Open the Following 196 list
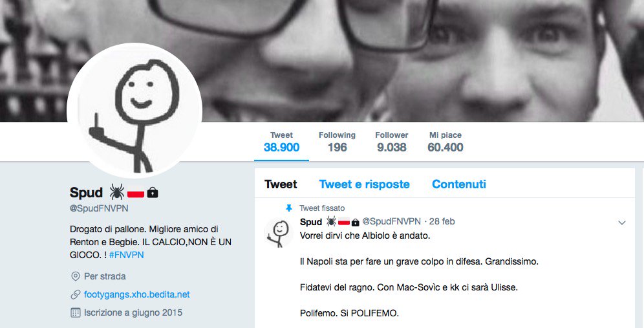644x328 pixels. (337, 142)
